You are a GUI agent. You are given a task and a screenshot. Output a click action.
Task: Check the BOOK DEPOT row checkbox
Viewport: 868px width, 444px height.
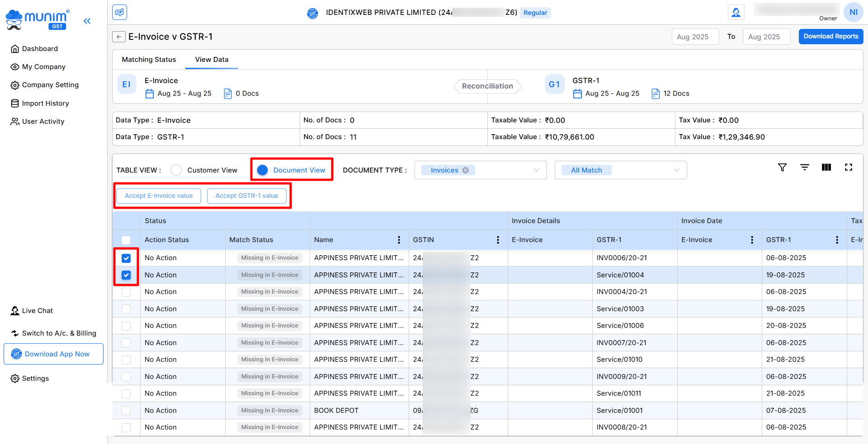coord(126,411)
